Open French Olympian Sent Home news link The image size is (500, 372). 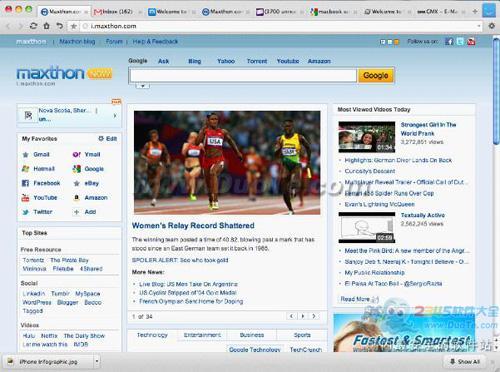coord(191,301)
